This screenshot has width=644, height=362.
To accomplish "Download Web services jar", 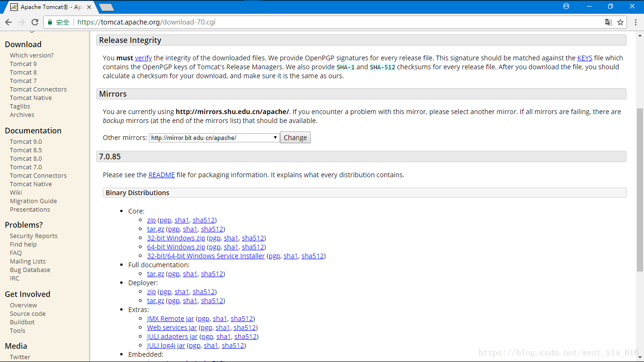I will [172, 328].
